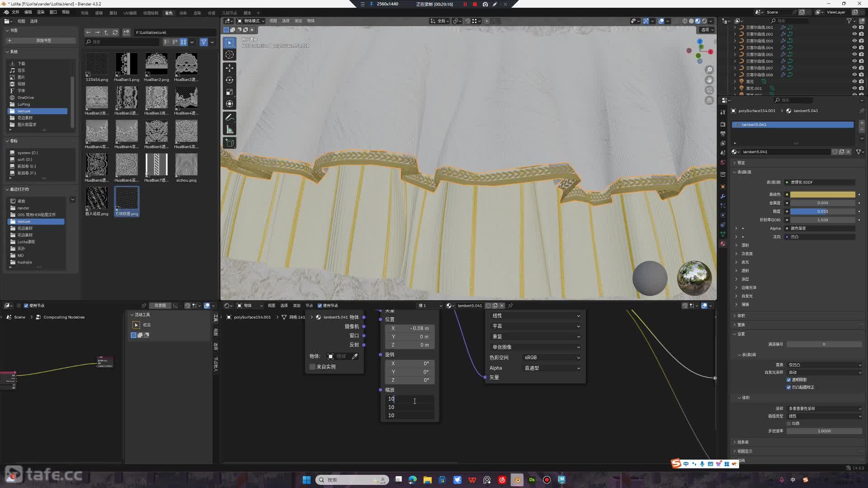
Task: Open the 文件 menu
Action: tap(15, 12)
